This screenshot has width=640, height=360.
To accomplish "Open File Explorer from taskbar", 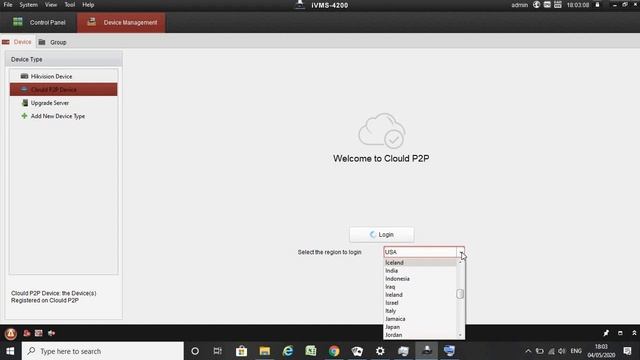I will click(x=264, y=351).
